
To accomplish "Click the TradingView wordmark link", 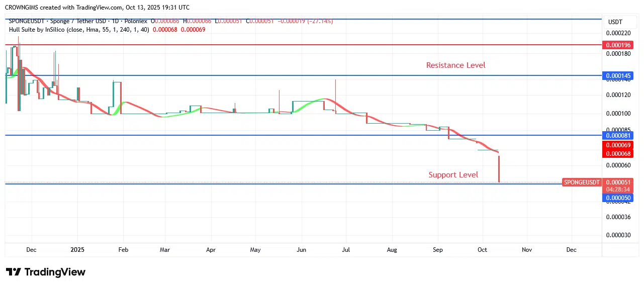I will click(x=55, y=272).
